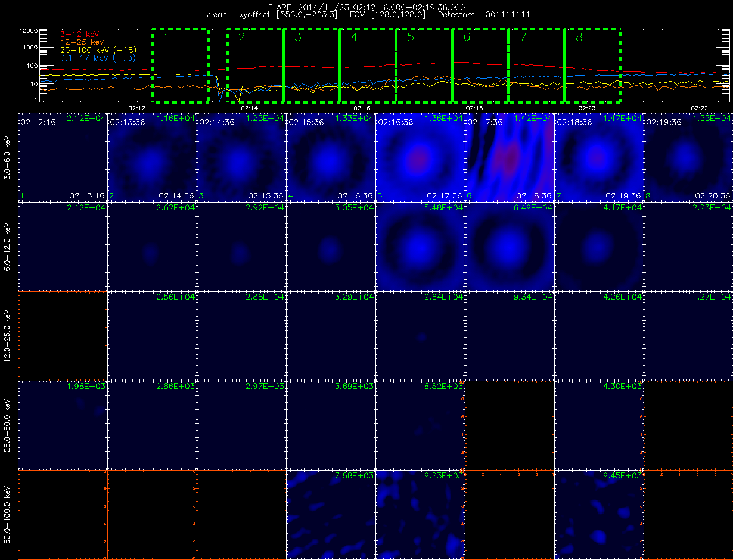Click the '1.55E+04' peak value label

(712, 119)
